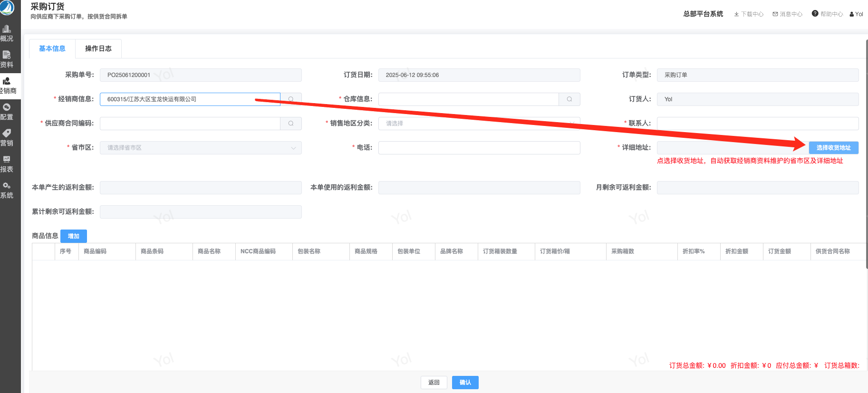Click the 商品编码 column header
Image resolution: width=868 pixels, height=393 pixels.
107,251
